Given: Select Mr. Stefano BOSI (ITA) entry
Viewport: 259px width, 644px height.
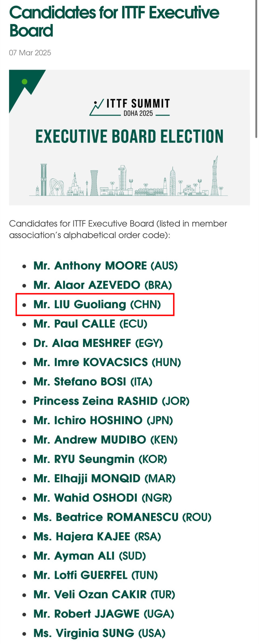Looking at the screenshot, I should (x=93, y=382).
